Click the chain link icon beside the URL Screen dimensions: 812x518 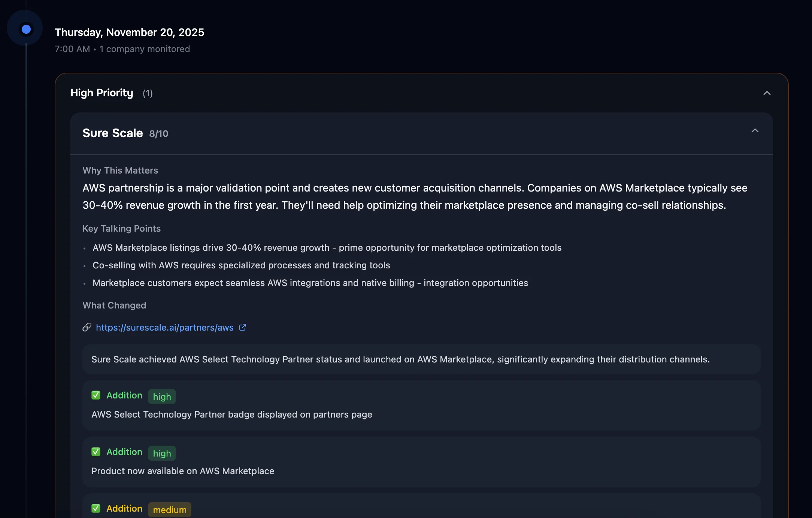[x=87, y=327]
